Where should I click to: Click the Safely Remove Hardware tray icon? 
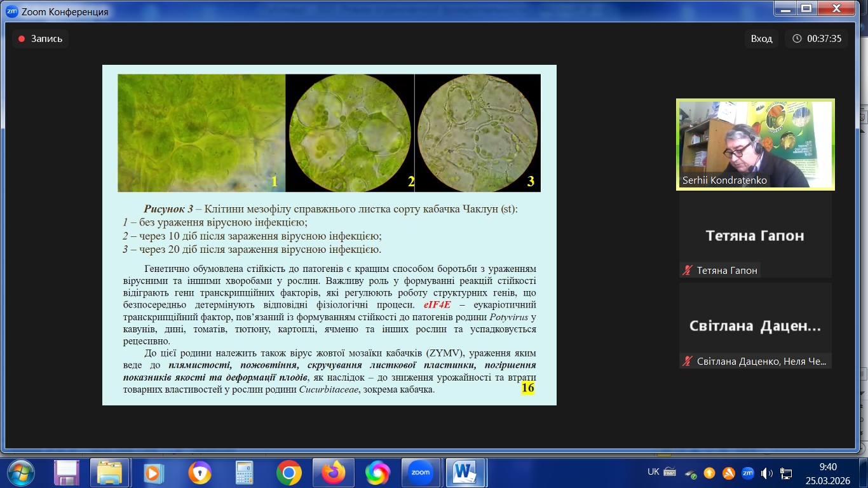click(690, 473)
